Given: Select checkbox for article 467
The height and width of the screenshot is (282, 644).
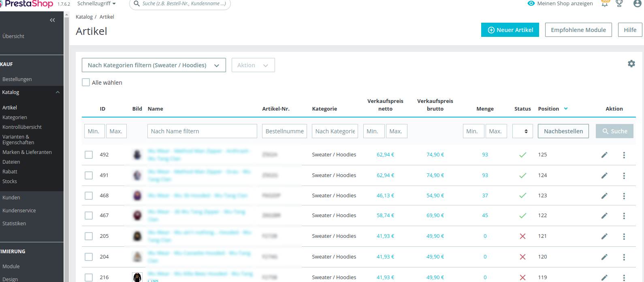Looking at the screenshot, I should (89, 216).
